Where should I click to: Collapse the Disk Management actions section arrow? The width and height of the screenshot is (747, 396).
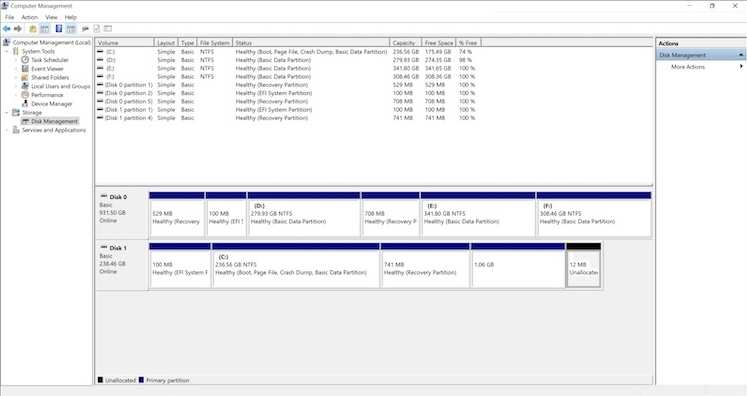point(741,55)
